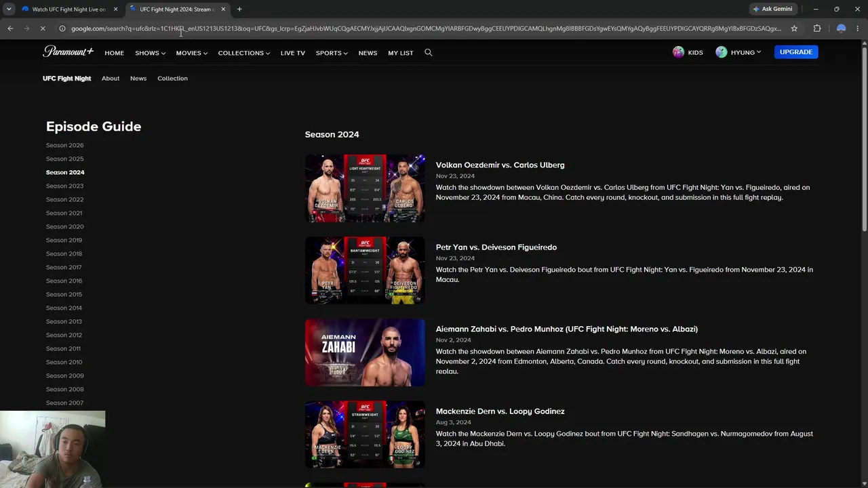This screenshot has width=868, height=488.
Task: Open the Collection tab for UFC Fight Night
Action: point(172,79)
